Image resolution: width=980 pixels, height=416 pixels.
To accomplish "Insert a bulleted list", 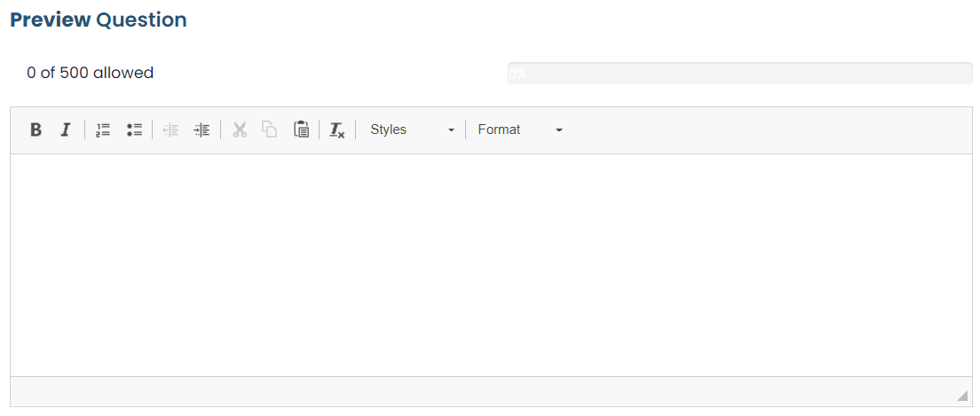I will [134, 130].
